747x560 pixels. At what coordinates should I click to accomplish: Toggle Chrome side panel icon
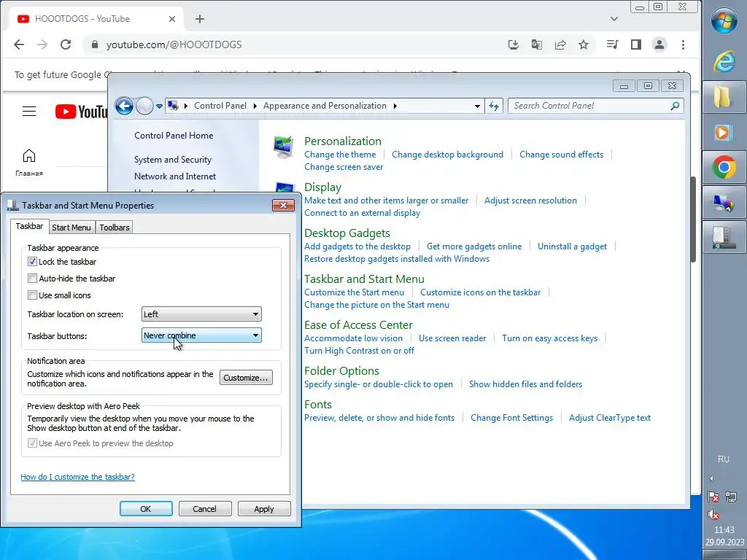[x=636, y=44]
